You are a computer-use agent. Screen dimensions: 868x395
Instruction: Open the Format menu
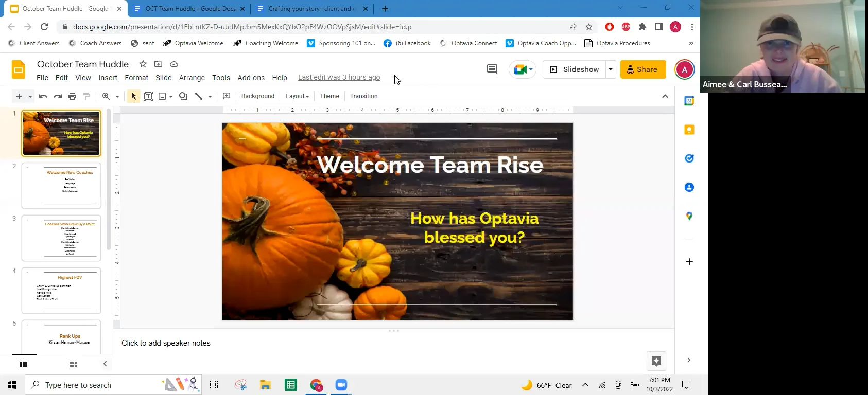coord(136,78)
